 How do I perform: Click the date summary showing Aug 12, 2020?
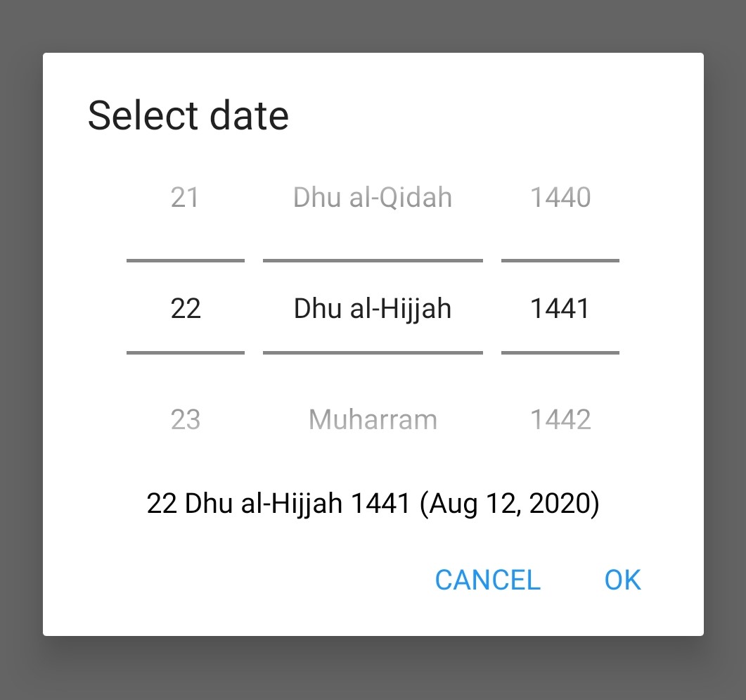tap(373, 504)
